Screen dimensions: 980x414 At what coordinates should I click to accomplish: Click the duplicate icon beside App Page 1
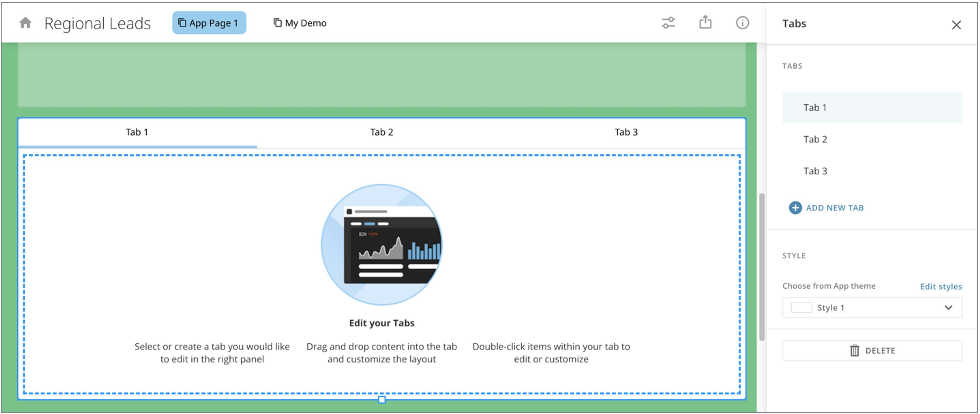[182, 22]
